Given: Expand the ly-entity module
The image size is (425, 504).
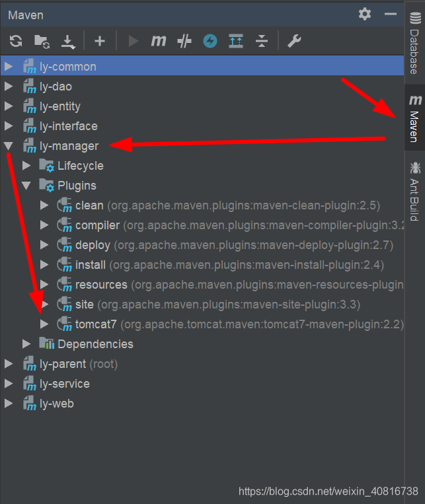Looking at the screenshot, I should [9, 106].
